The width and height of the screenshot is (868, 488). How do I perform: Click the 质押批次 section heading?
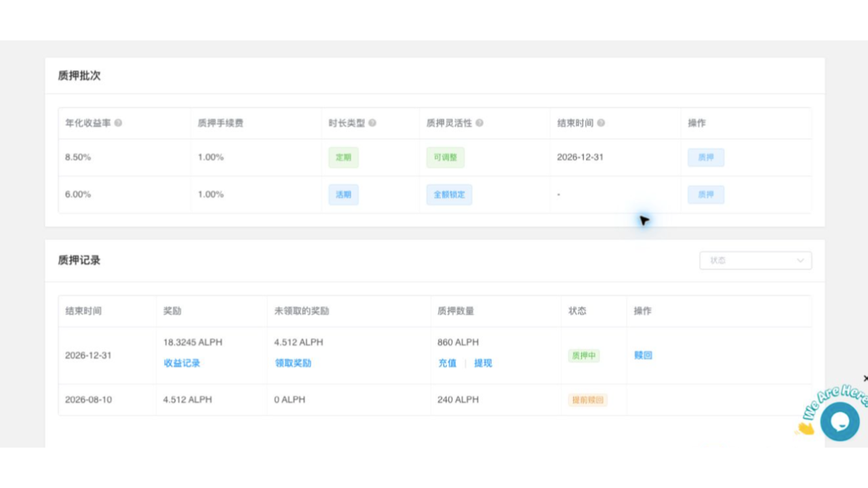[79, 76]
